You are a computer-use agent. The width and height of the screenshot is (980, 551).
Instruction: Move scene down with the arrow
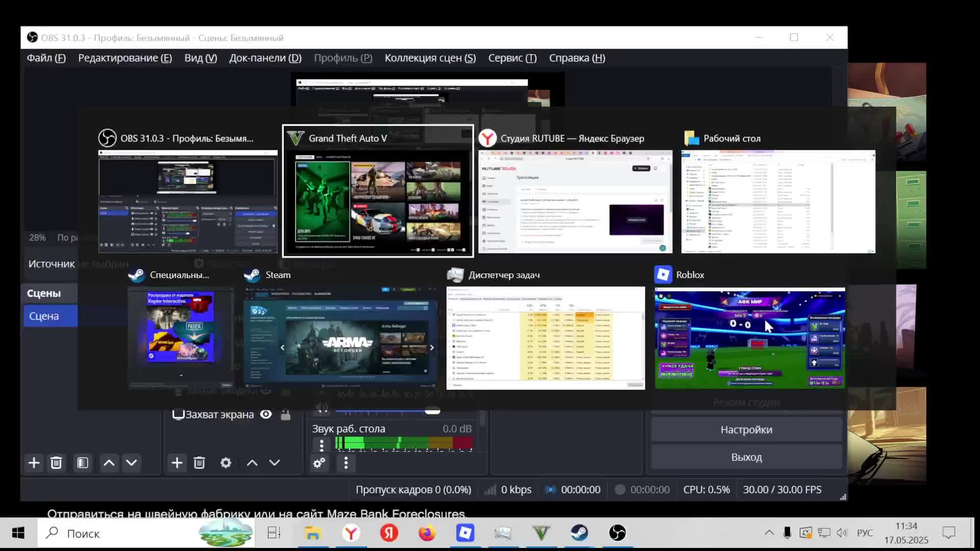coord(131,463)
